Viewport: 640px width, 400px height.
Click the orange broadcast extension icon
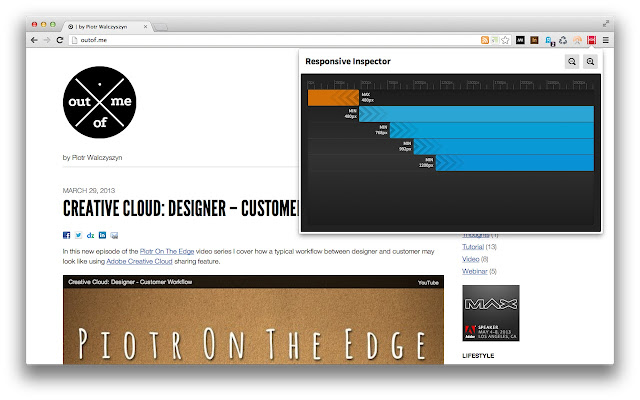[577, 40]
